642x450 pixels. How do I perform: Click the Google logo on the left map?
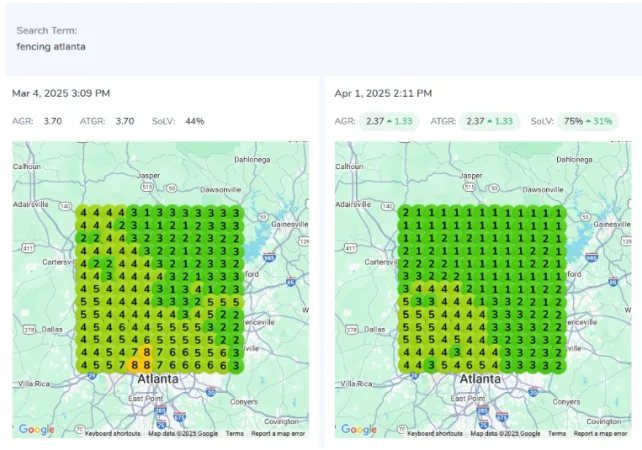(37, 429)
